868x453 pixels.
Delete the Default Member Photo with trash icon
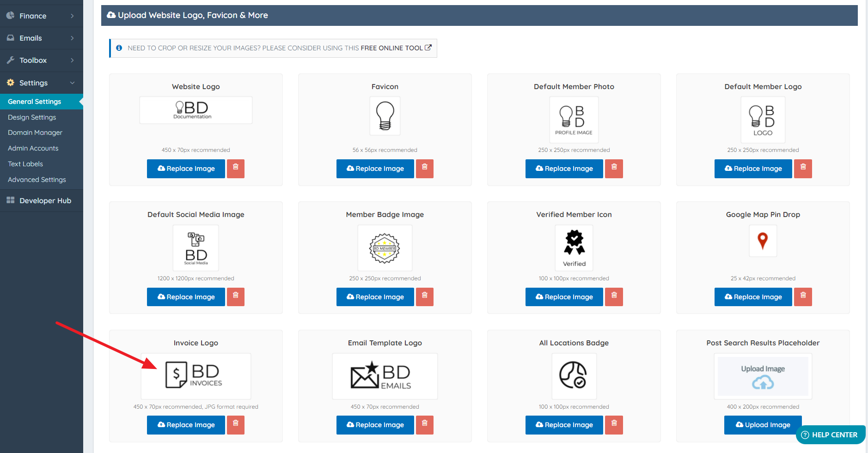pyautogui.click(x=614, y=169)
